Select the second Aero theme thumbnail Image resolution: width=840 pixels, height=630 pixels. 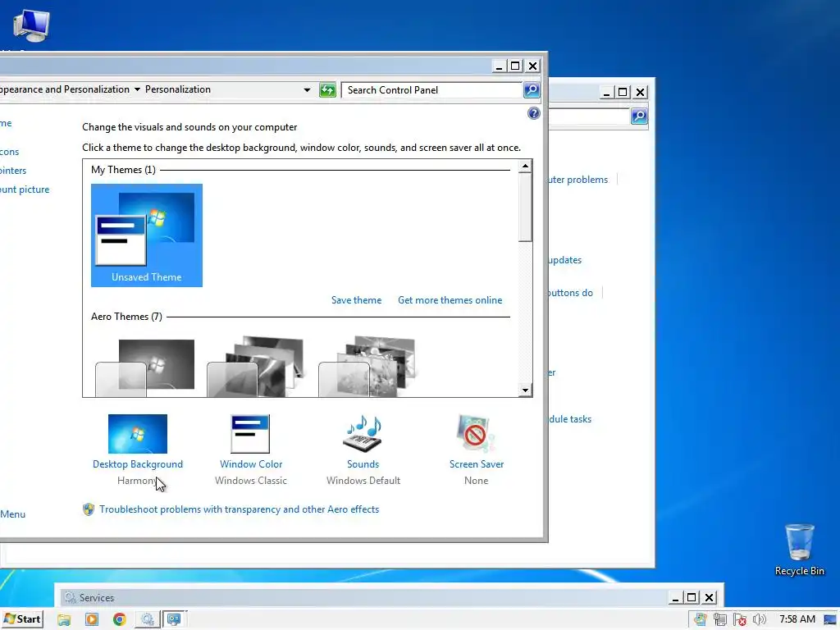[256, 367]
